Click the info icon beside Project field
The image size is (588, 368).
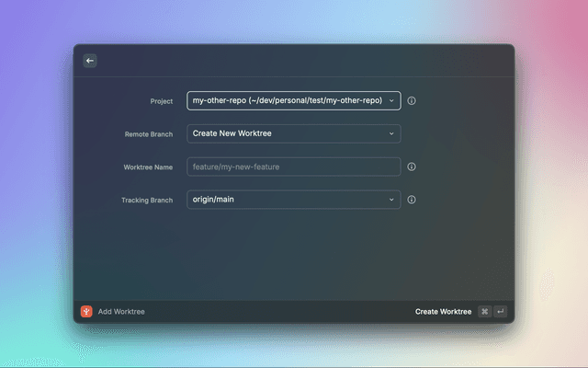pos(412,100)
